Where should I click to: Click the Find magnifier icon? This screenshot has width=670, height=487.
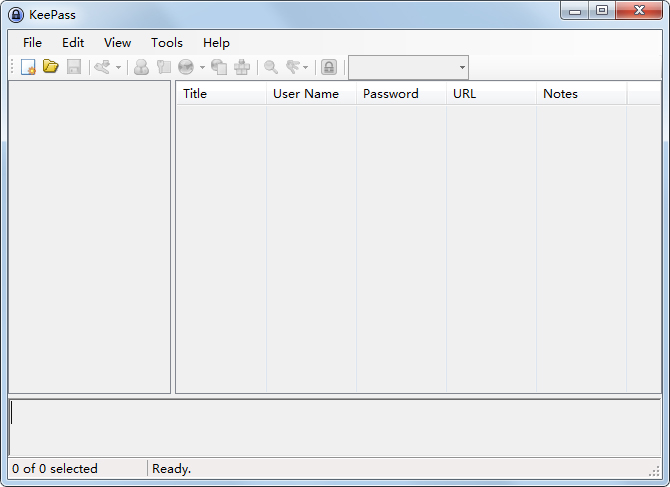(x=271, y=67)
